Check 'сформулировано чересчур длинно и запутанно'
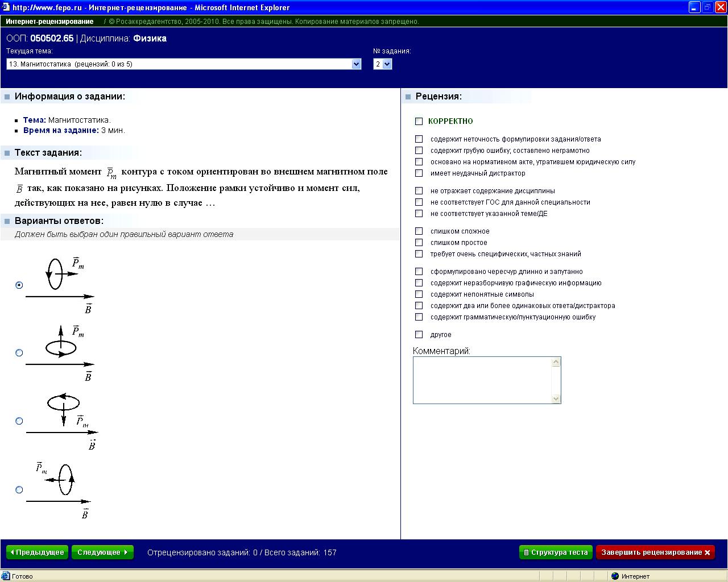The image size is (728, 582). point(419,271)
